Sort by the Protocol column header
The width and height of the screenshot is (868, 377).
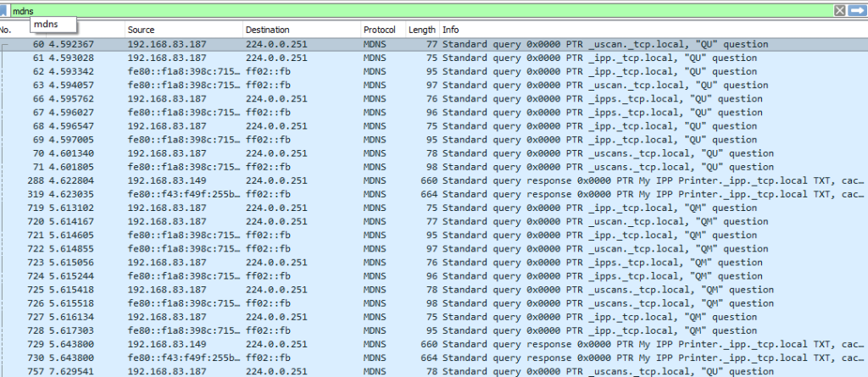coord(381,30)
